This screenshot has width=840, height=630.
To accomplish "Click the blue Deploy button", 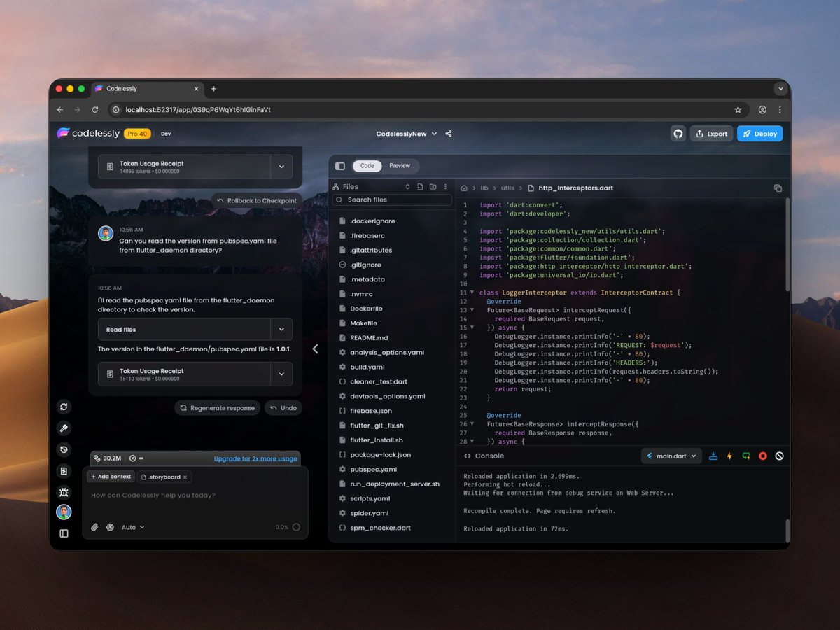I will point(760,134).
